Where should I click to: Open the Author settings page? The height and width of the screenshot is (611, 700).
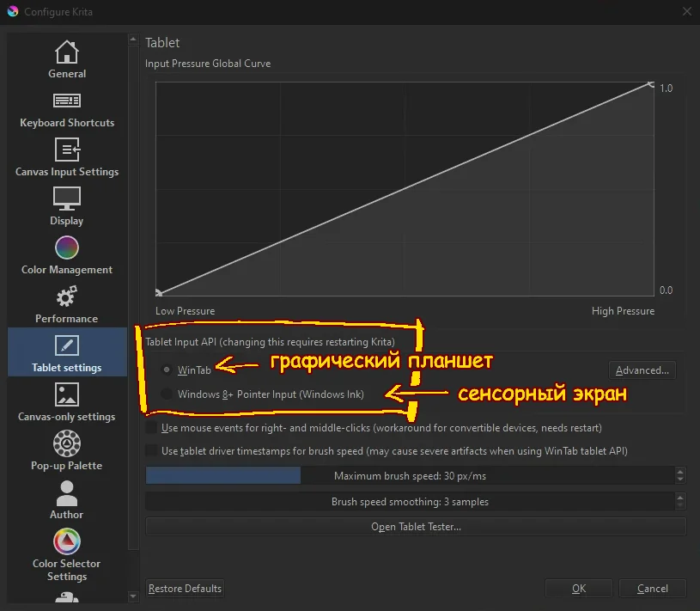click(67, 500)
